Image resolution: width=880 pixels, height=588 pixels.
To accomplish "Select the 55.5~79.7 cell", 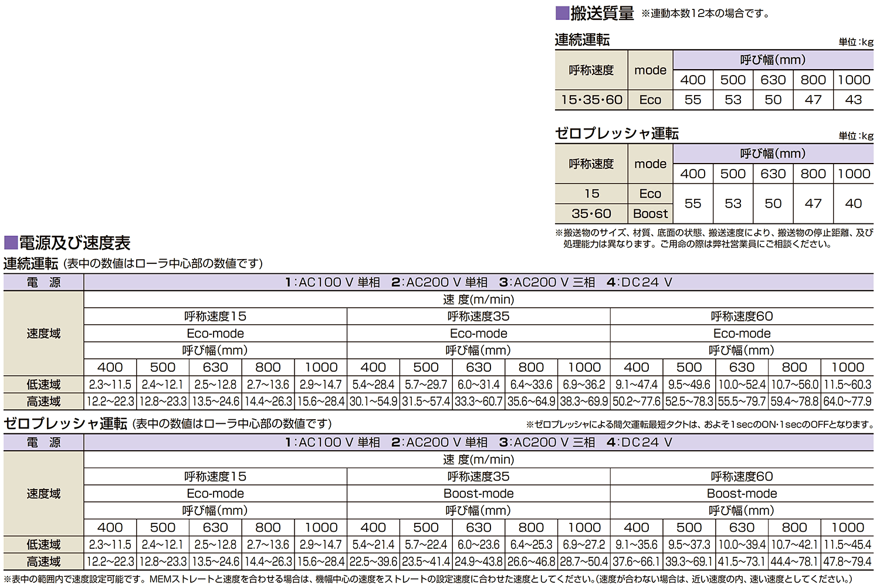I will [x=742, y=402].
